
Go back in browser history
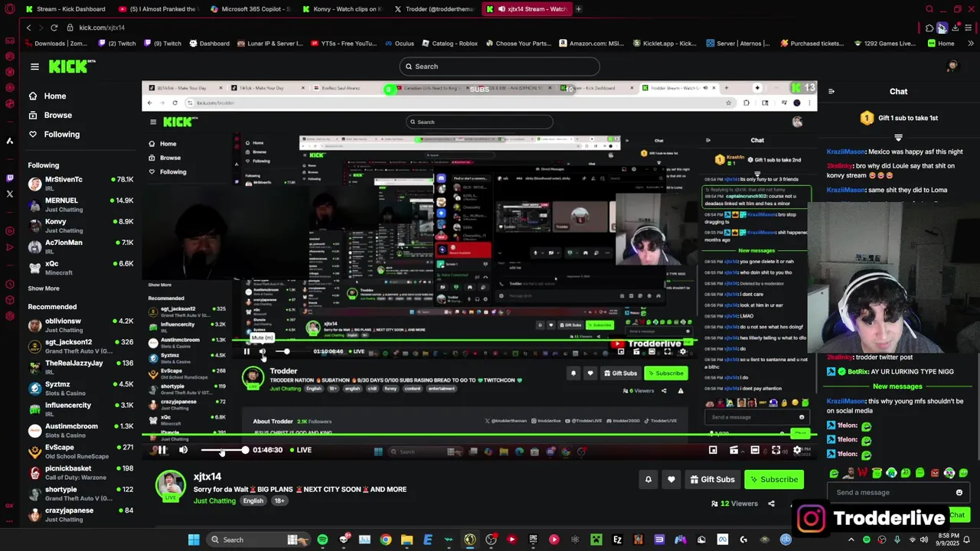(28, 28)
